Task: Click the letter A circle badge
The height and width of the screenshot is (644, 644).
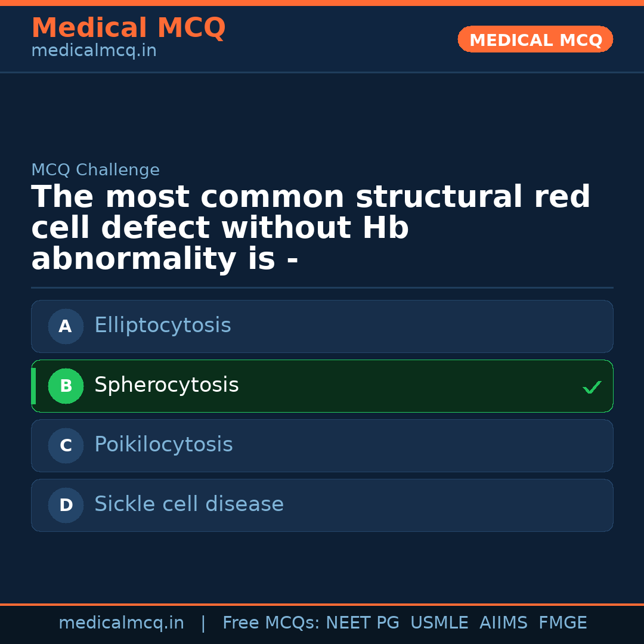Action: click(x=66, y=326)
